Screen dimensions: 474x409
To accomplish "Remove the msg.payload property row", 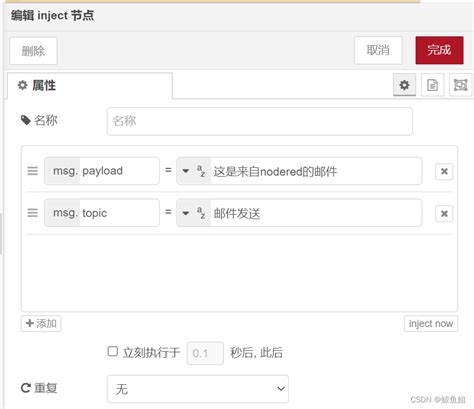I will [444, 171].
